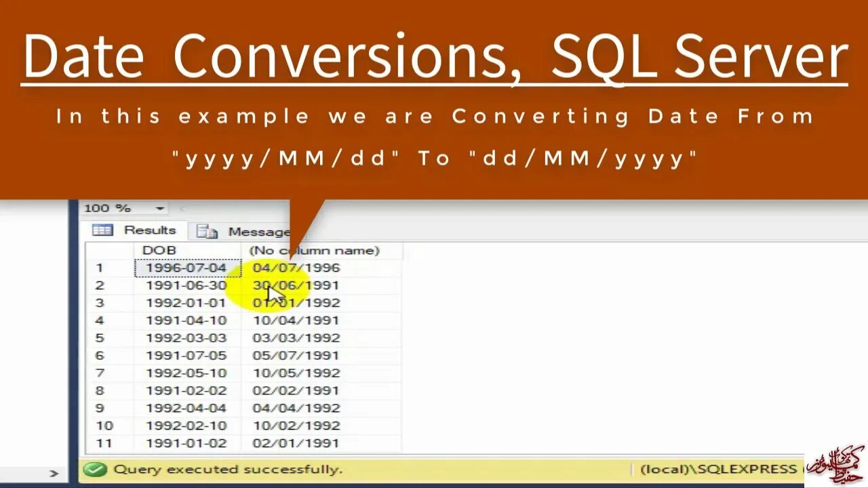Select row header number 1
Viewport: 868px width, 488px height.
(109, 268)
